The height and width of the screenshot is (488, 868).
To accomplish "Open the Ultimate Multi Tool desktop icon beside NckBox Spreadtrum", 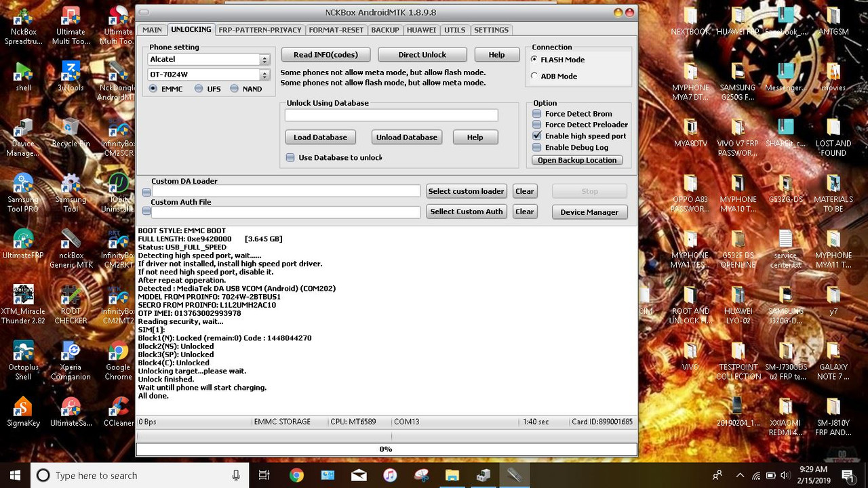I will click(x=71, y=27).
